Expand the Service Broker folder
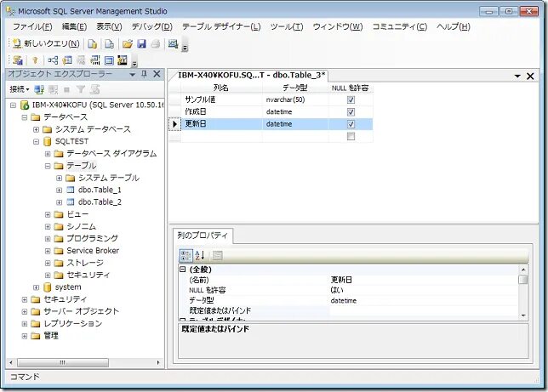 coord(48,251)
